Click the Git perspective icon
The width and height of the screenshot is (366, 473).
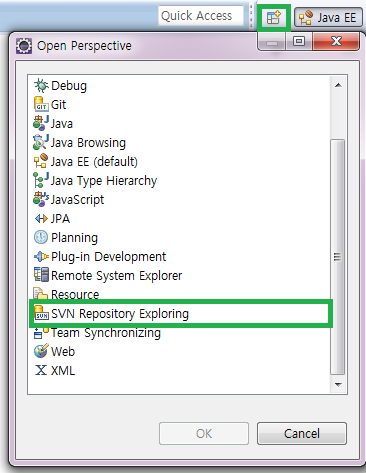[x=41, y=104]
